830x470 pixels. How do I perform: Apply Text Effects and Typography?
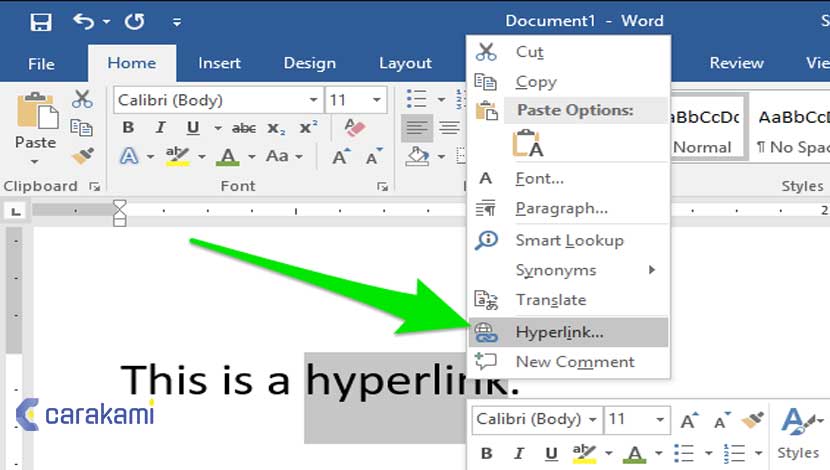[129, 157]
